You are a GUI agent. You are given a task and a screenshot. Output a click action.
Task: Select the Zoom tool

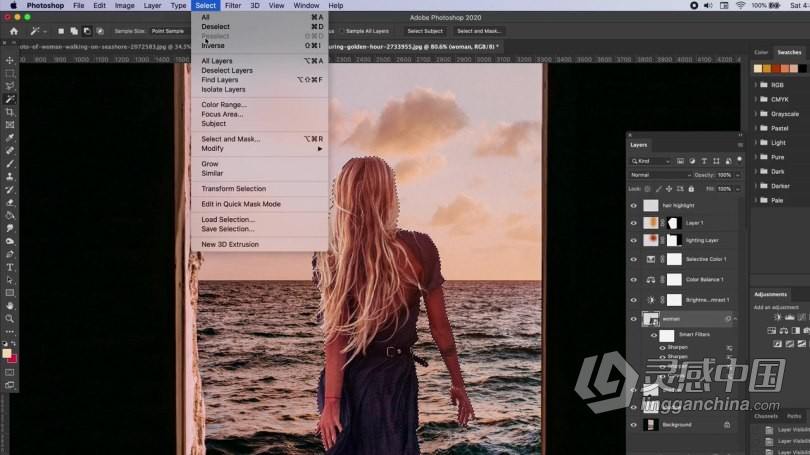[10, 319]
